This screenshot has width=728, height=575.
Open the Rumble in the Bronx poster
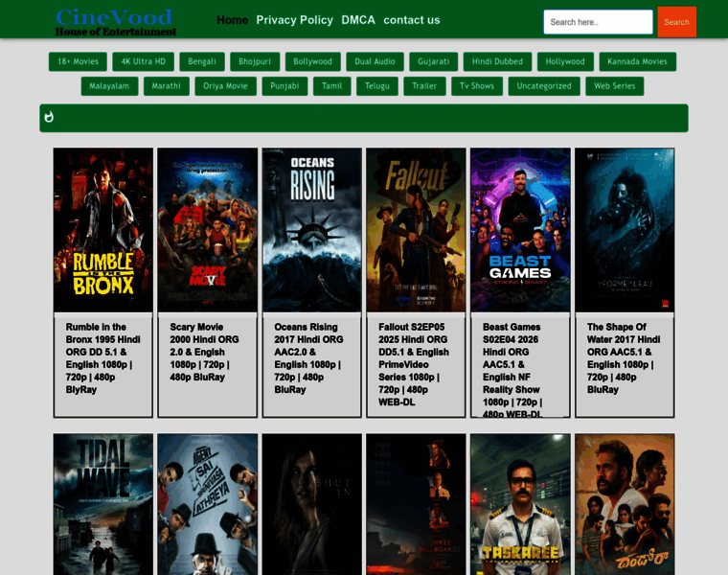click(x=103, y=230)
